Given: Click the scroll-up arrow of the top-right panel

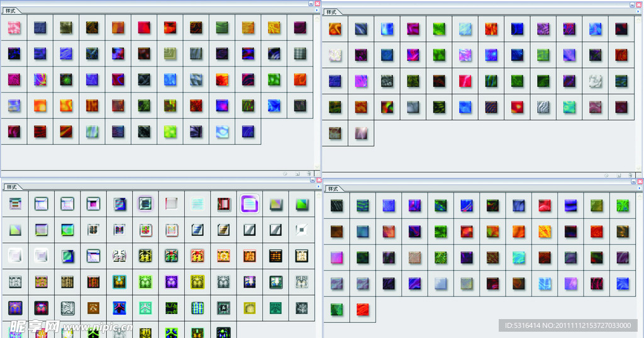Looking at the screenshot, I should click(x=638, y=20).
